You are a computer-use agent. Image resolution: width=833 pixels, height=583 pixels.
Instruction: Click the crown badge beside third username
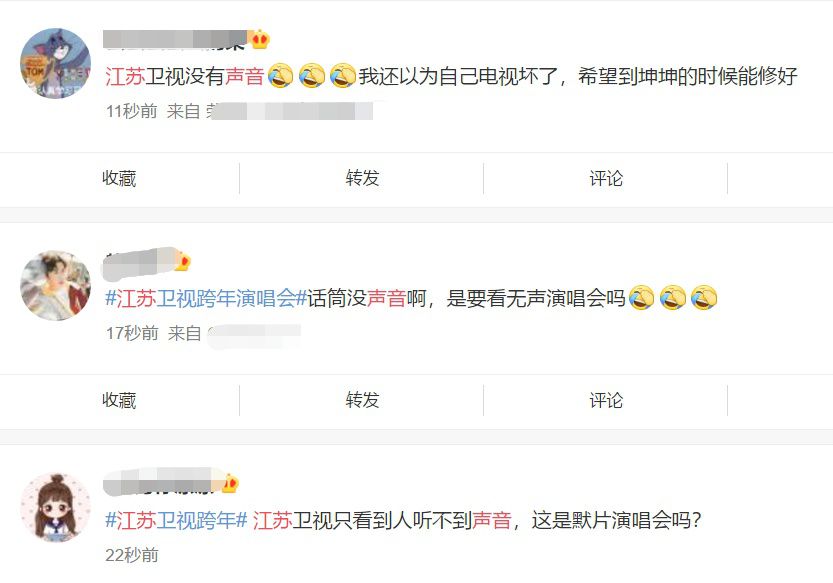pos(230,483)
